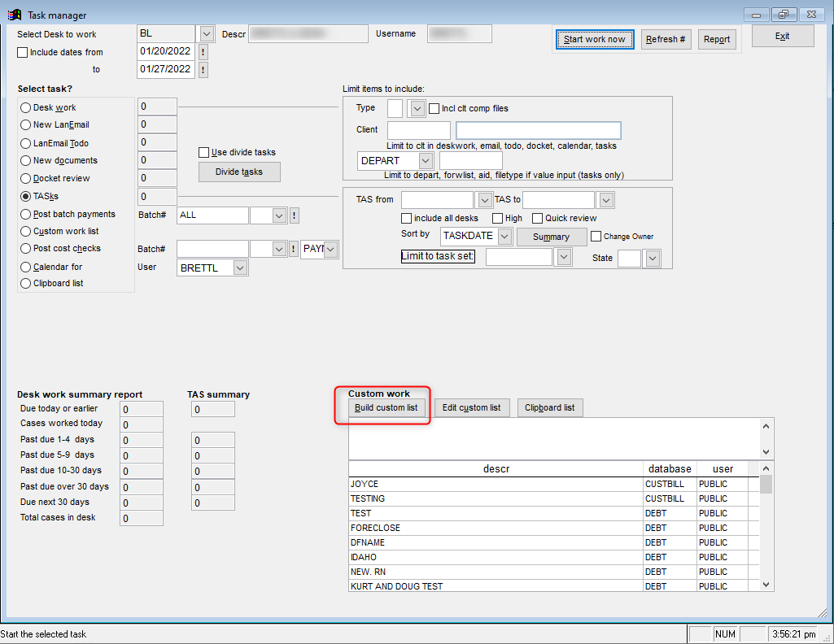Image resolution: width=834 pixels, height=644 pixels.
Task: Click the NUM indicator in status bar
Action: click(725, 634)
